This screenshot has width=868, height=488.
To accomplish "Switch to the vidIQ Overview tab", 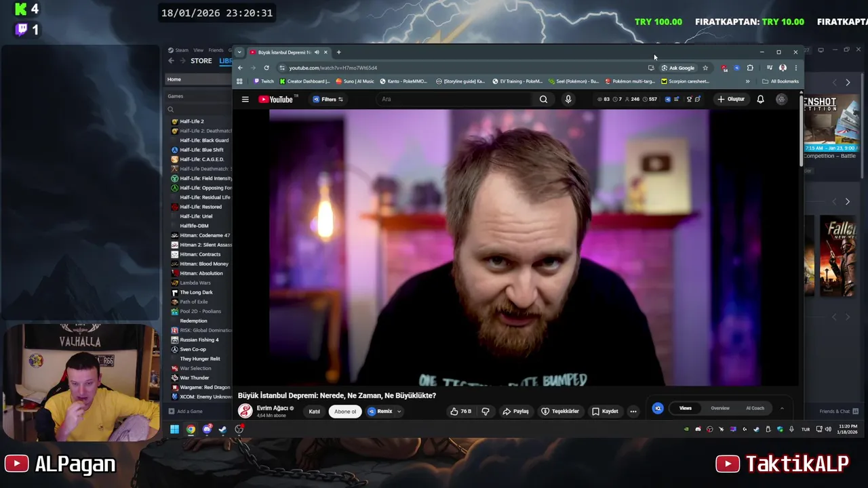I will click(720, 408).
